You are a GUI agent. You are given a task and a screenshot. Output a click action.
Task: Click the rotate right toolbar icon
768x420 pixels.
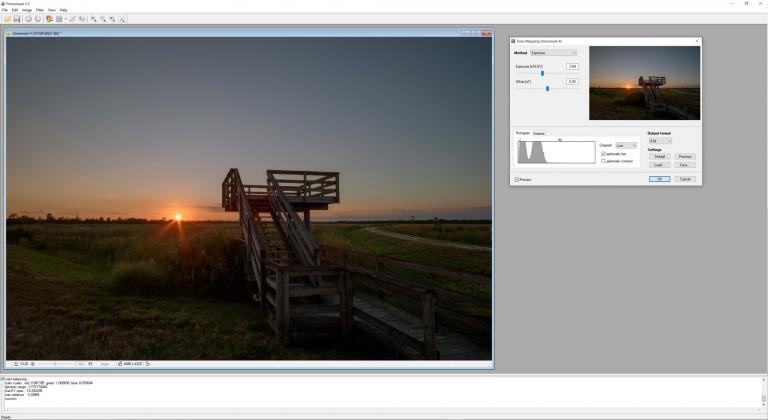[x=37, y=19]
